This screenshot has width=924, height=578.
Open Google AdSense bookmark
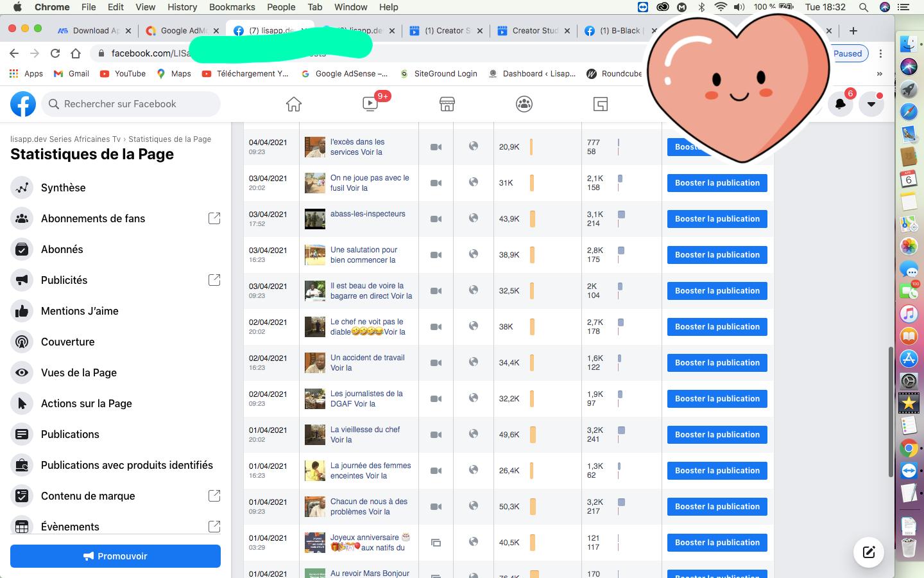click(x=344, y=74)
